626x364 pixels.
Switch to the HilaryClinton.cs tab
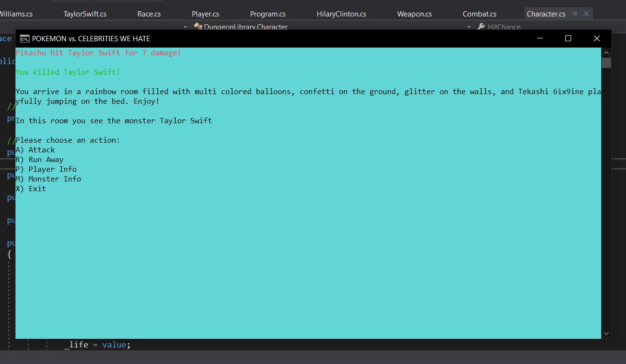click(x=341, y=14)
